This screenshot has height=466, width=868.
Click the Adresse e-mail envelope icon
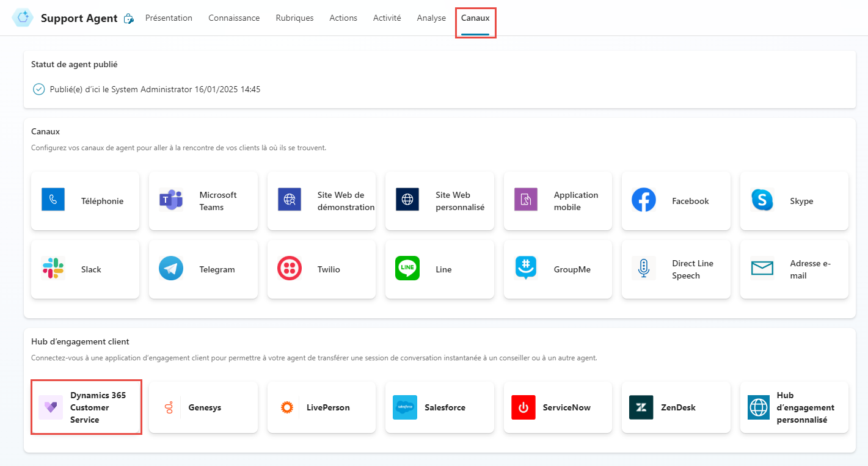coord(762,268)
